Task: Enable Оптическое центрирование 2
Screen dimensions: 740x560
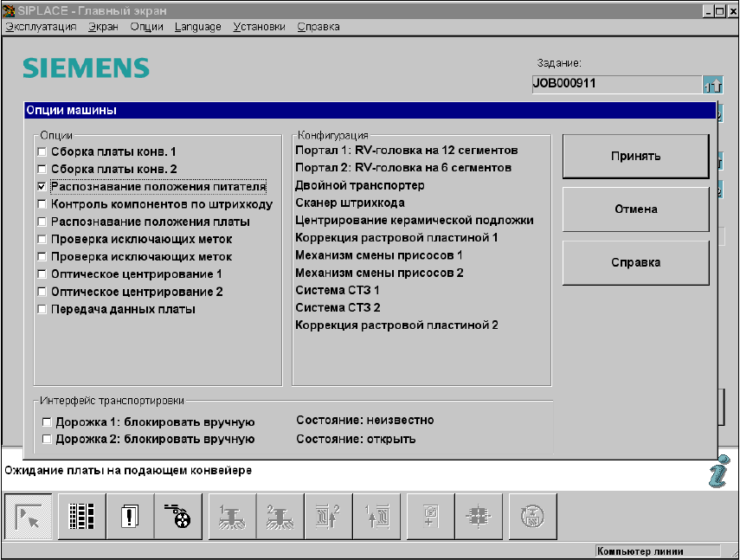Action: [x=42, y=292]
